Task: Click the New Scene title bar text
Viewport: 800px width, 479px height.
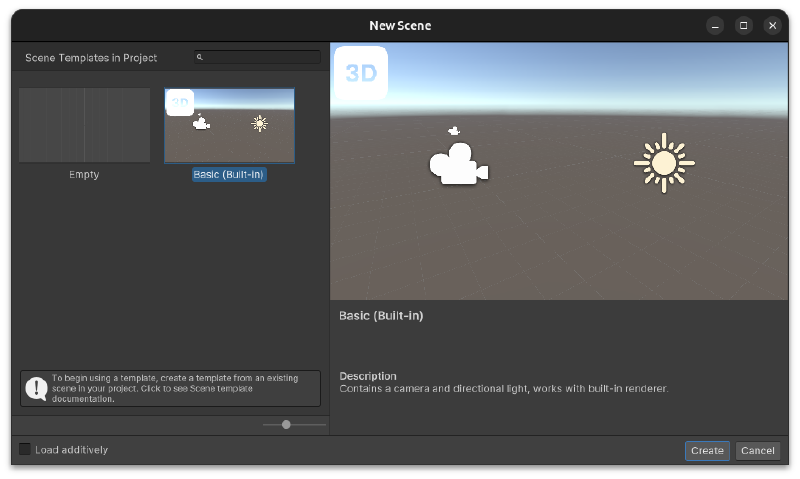Action: pyautogui.click(x=400, y=26)
